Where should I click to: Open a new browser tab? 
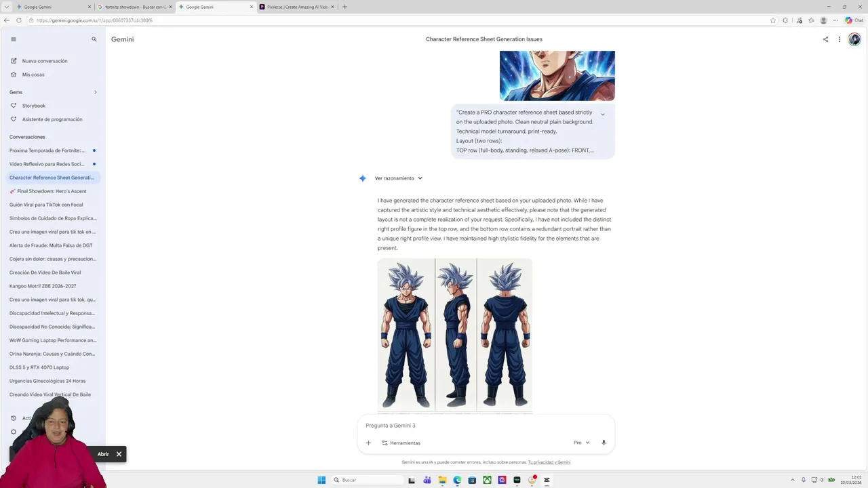point(344,7)
